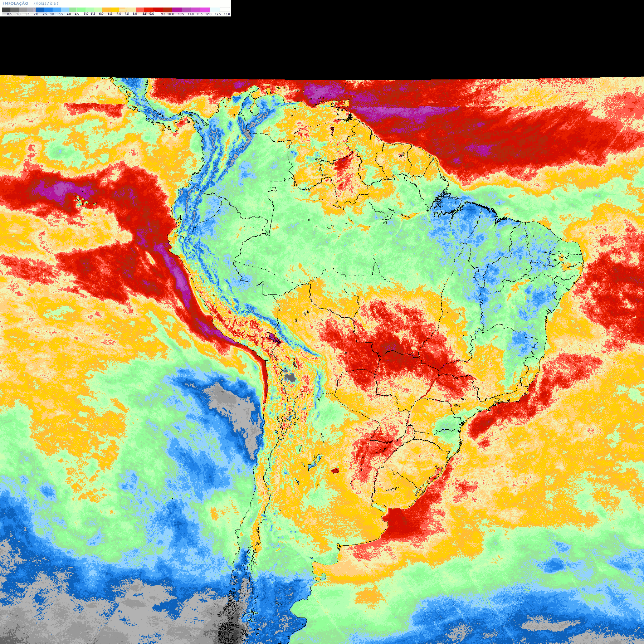Click the '2.0' legend value
This screenshot has height=644, width=644.
tap(36, 14)
